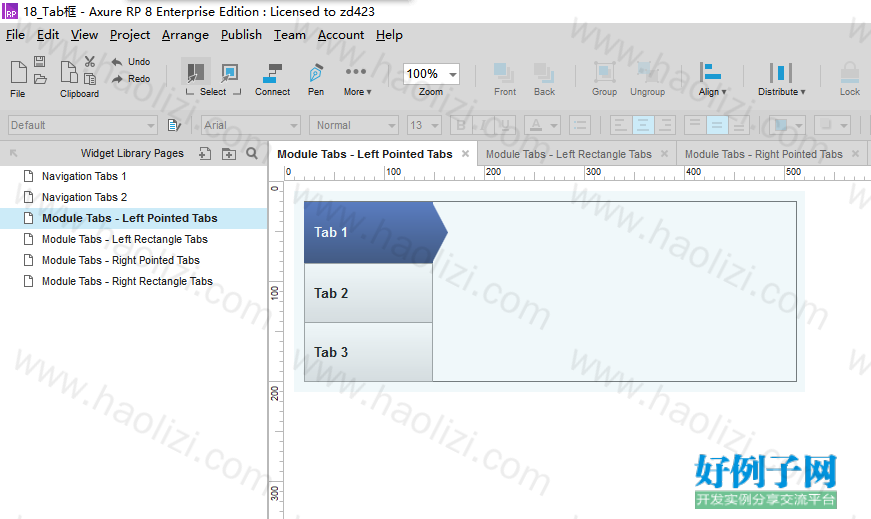Align text center

[x=643, y=125]
